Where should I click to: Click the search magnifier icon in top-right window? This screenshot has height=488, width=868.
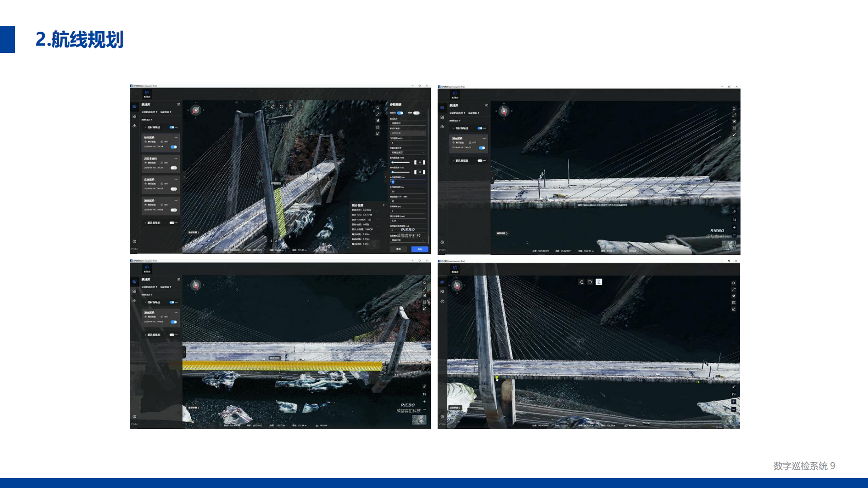click(734, 109)
